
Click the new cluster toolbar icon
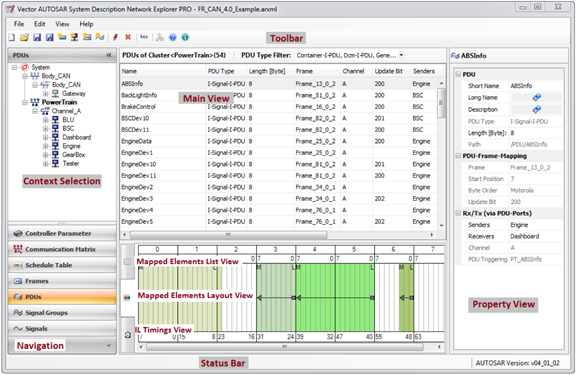tap(62, 37)
